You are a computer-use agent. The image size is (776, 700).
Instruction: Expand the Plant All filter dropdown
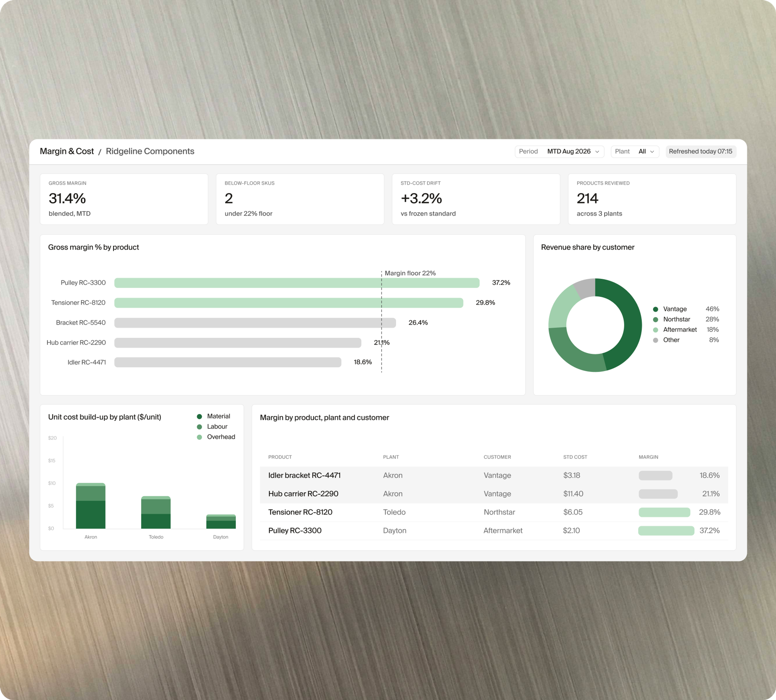coord(634,152)
